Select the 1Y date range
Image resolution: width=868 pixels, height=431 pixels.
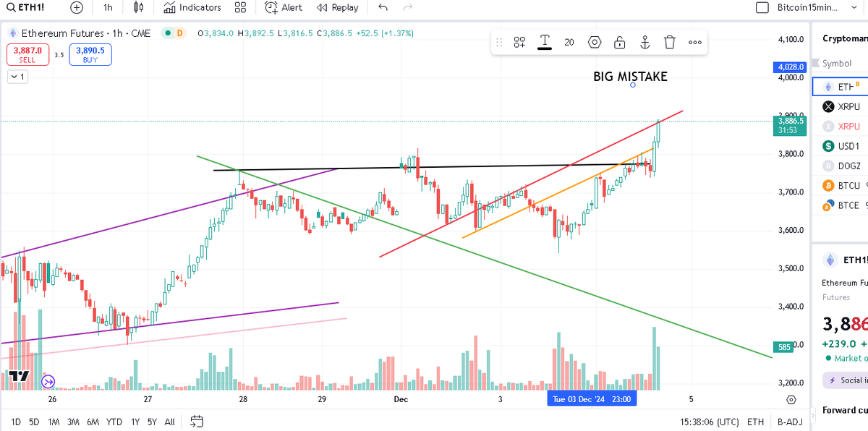tap(135, 422)
